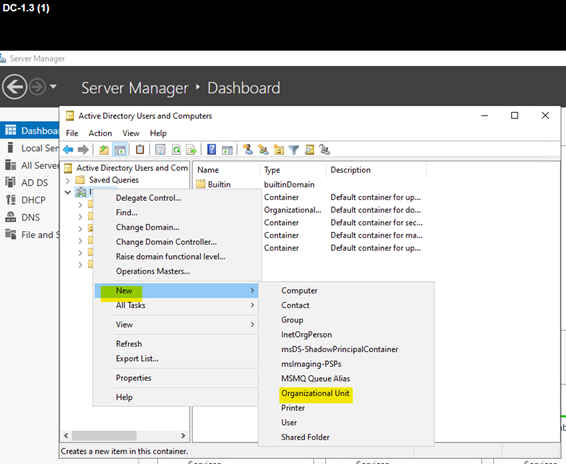Image resolution: width=566 pixels, height=464 pixels.
Task: Select MSMQ Queue Alias in New submenu
Action: [346, 378]
